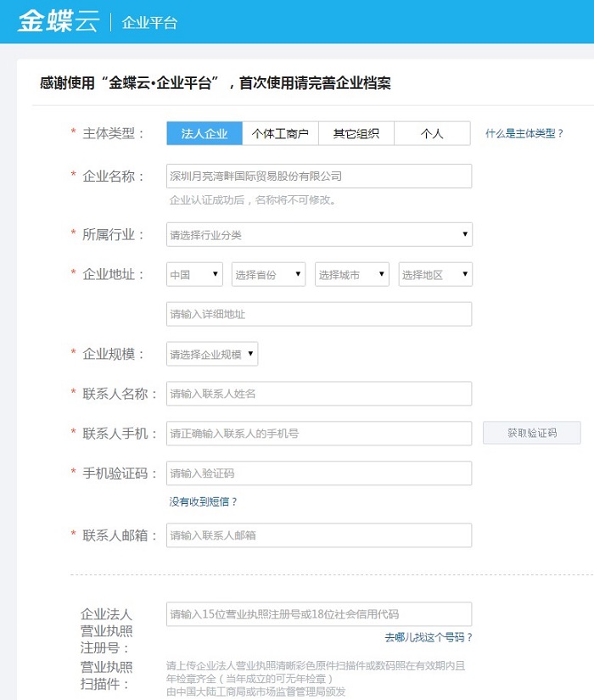Open 什么是主体类型 help link

point(524,134)
